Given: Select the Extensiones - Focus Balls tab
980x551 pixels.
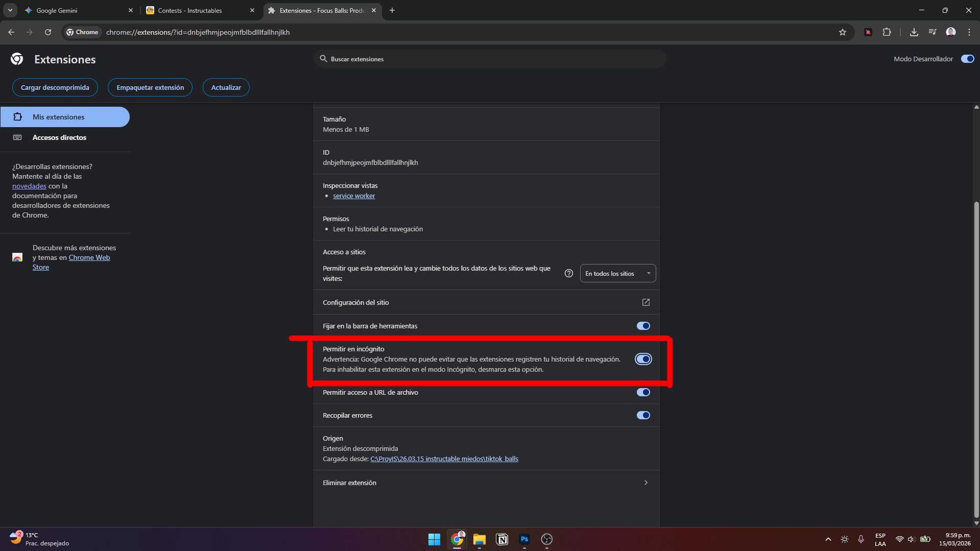Looking at the screenshot, I should pyautogui.click(x=322, y=10).
